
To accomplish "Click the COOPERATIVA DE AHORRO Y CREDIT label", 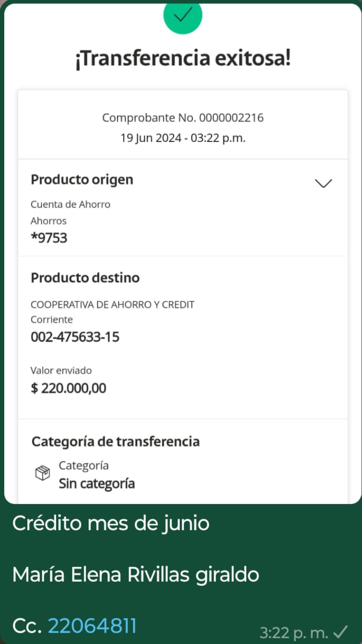I will [113, 304].
